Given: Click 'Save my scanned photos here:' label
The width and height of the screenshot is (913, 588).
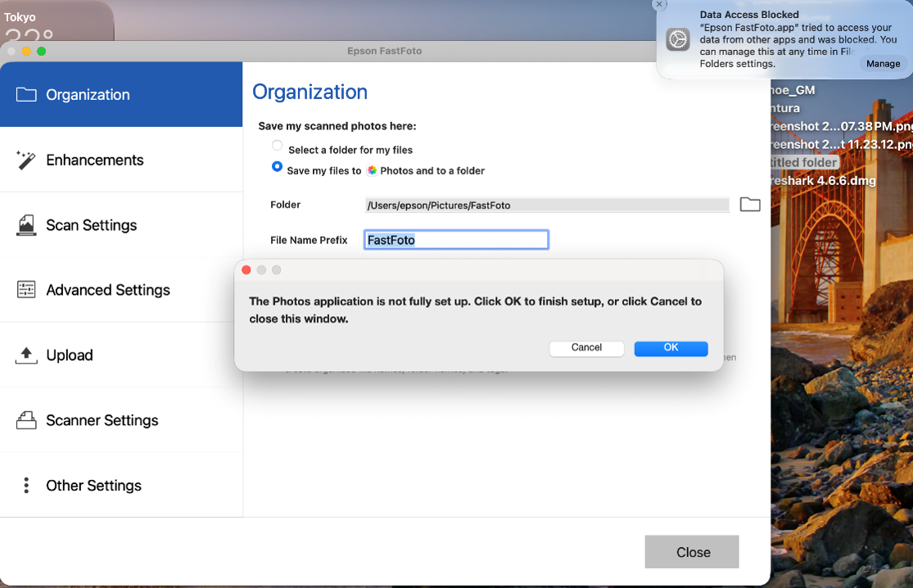Looking at the screenshot, I should pyautogui.click(x=337, y=126).
